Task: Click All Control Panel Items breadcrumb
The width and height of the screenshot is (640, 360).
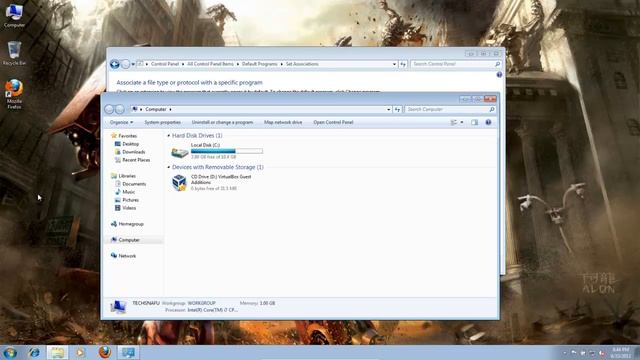Action: point(211,64)
